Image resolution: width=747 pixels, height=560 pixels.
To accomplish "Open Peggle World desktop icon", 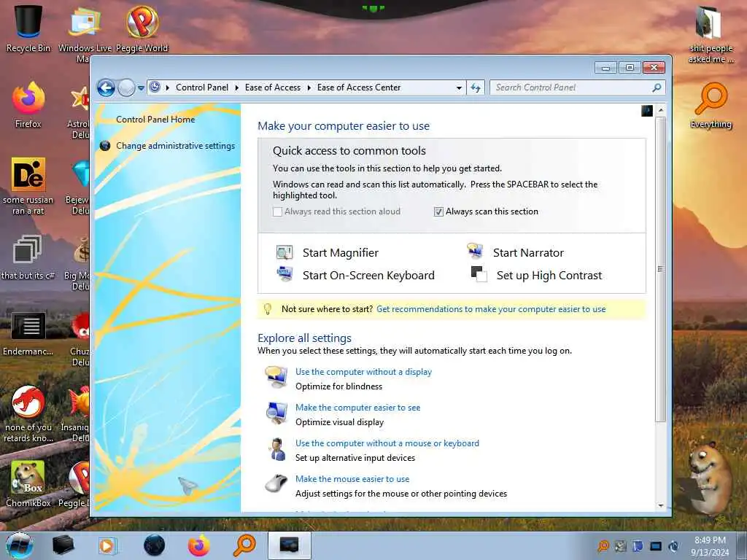I will tap(142, 28).
